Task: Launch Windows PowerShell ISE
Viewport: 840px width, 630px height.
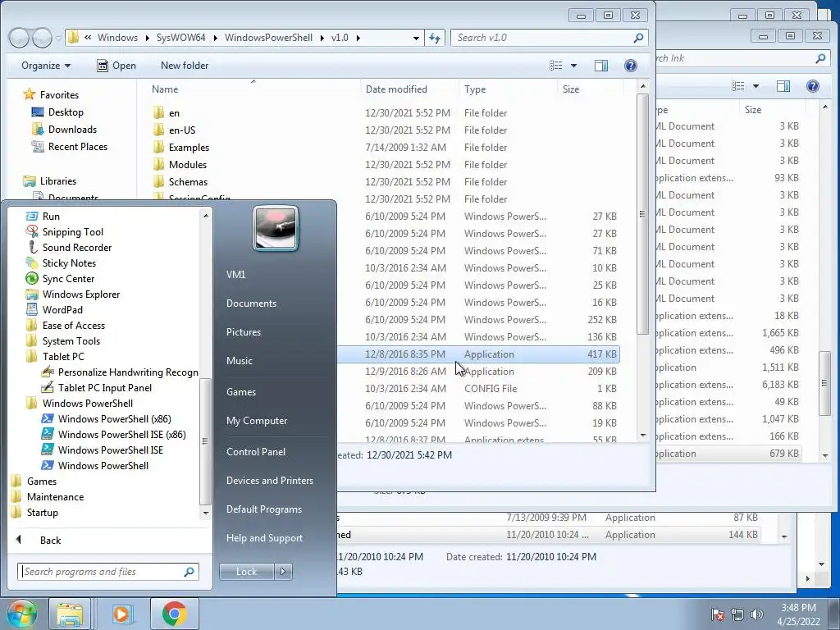Action: coord(111,450)
